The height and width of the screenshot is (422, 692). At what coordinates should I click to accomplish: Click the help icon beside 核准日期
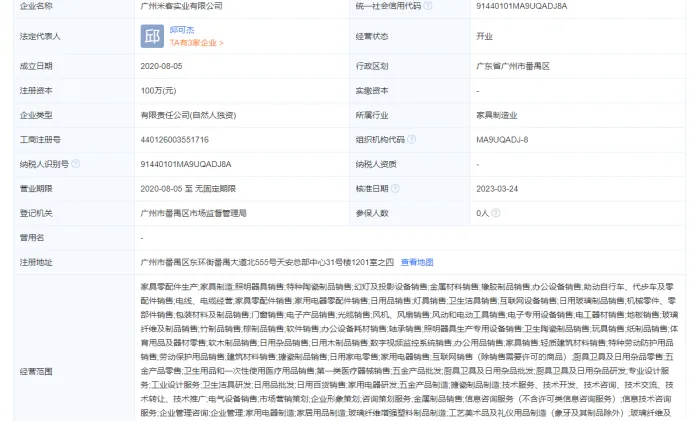[395, 188]
